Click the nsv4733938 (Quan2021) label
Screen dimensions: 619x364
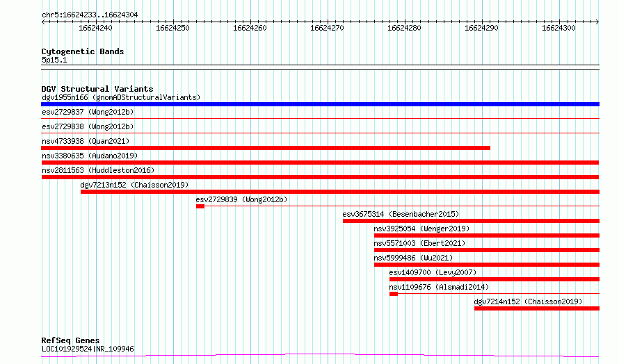point(86,141)
